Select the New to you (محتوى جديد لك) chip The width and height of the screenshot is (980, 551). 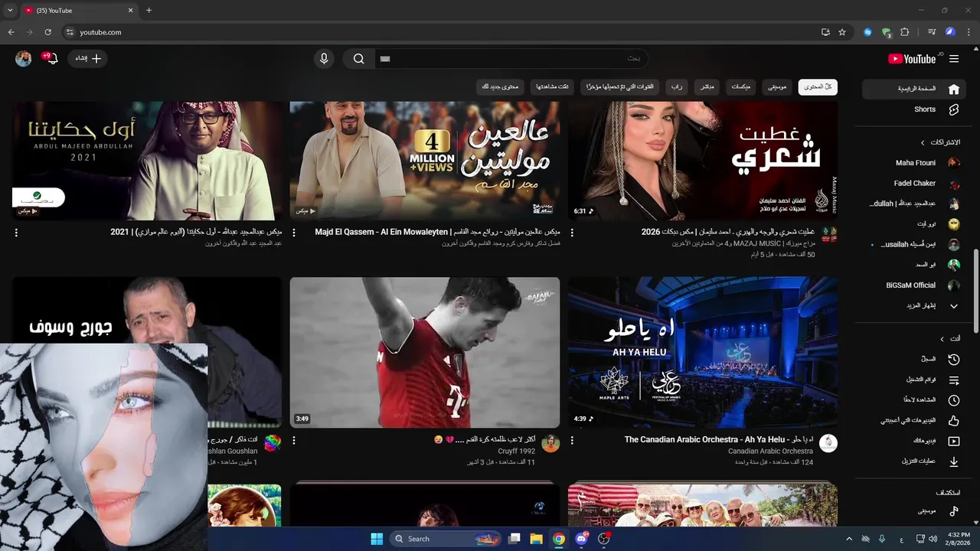(x=500, y=87)
